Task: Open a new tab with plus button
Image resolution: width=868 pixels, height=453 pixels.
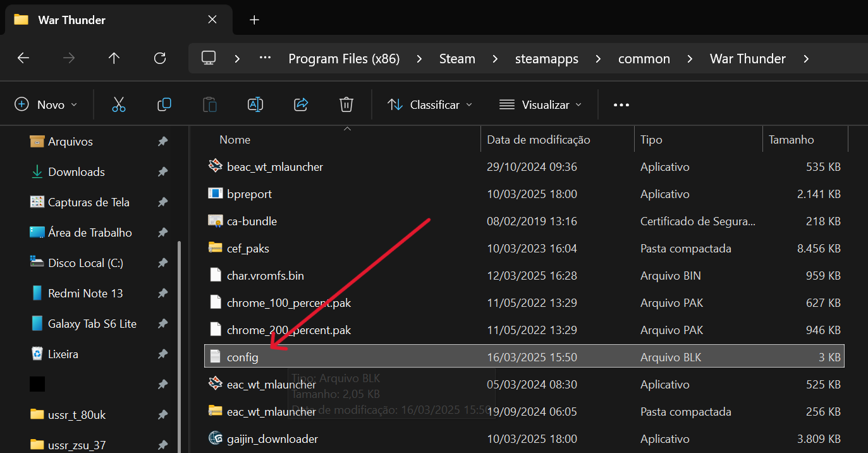Action: click(254, 20)
